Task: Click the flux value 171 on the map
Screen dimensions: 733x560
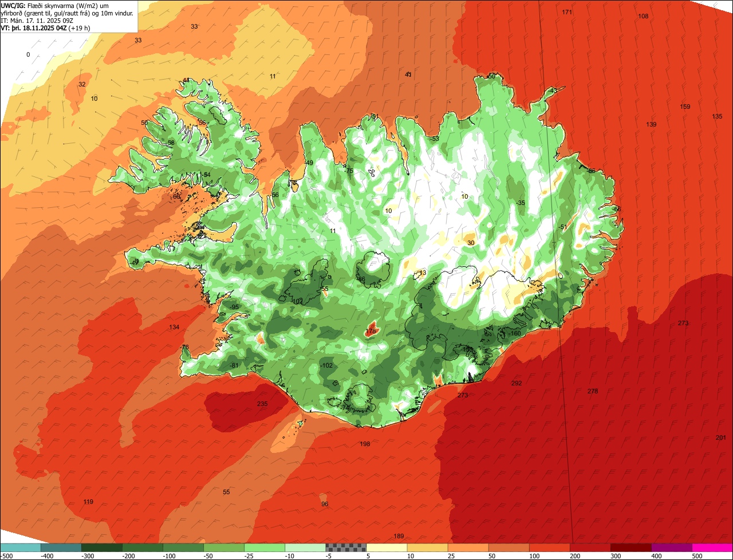Action: 567,12
